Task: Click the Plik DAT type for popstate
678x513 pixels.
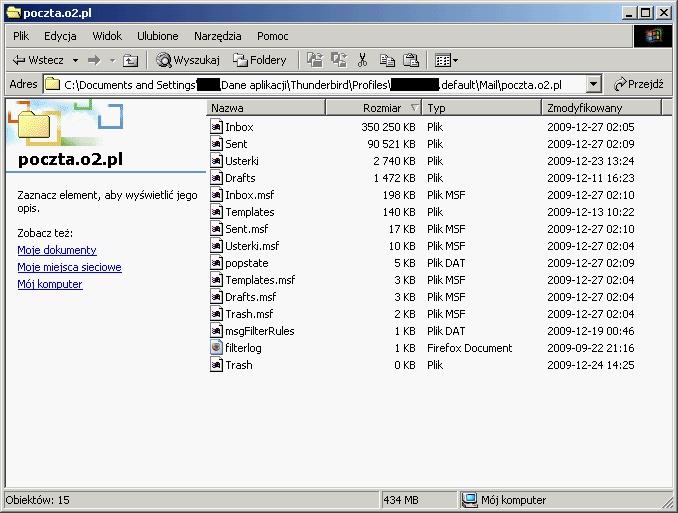Action: pyautogui.click(x=446, y=263)
